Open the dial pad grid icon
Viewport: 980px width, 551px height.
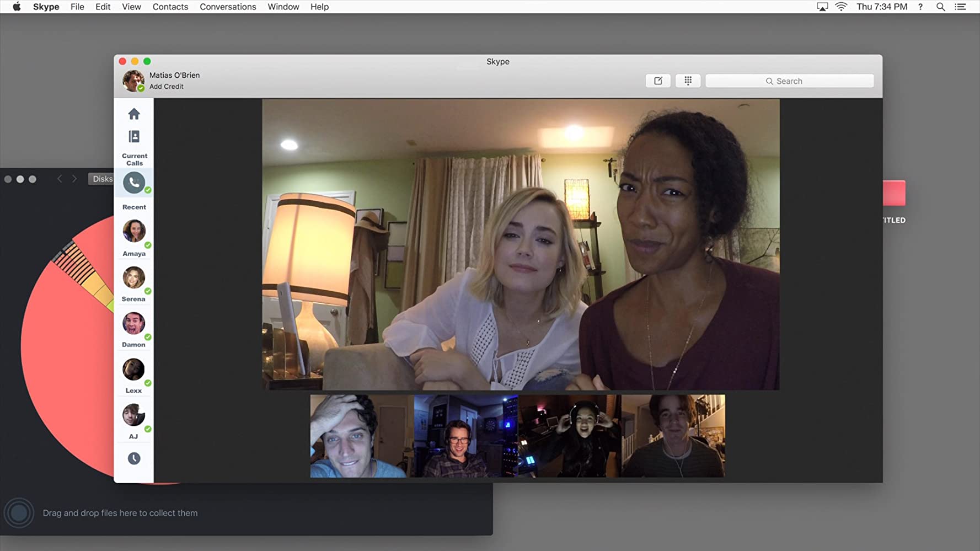(x=688, y=81)
